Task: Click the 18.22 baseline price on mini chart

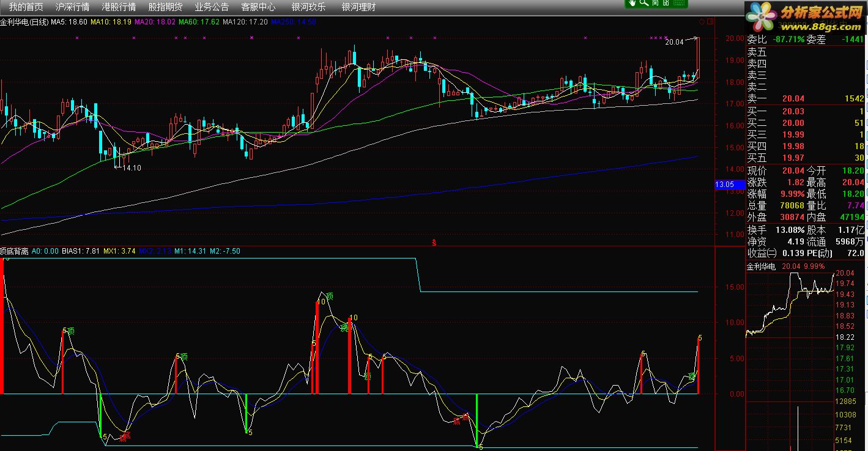Action: pyautogui.click(x=845, y=337)
